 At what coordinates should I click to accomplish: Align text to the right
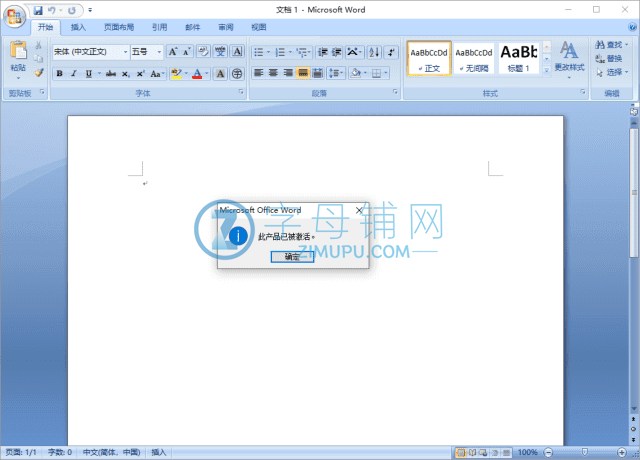point(288,73)
